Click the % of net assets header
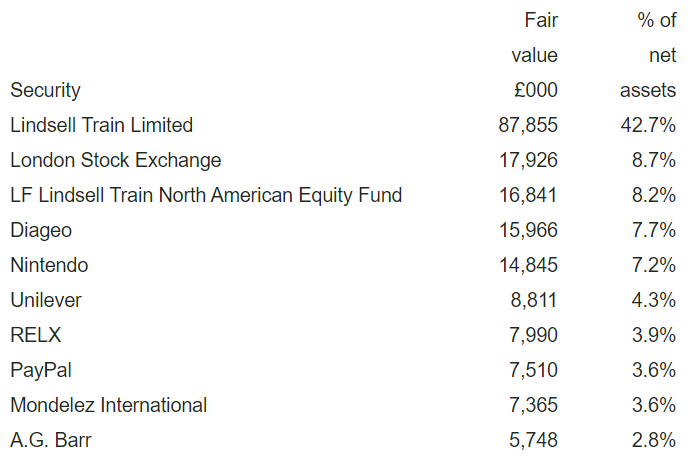 (x=648, y=55)
